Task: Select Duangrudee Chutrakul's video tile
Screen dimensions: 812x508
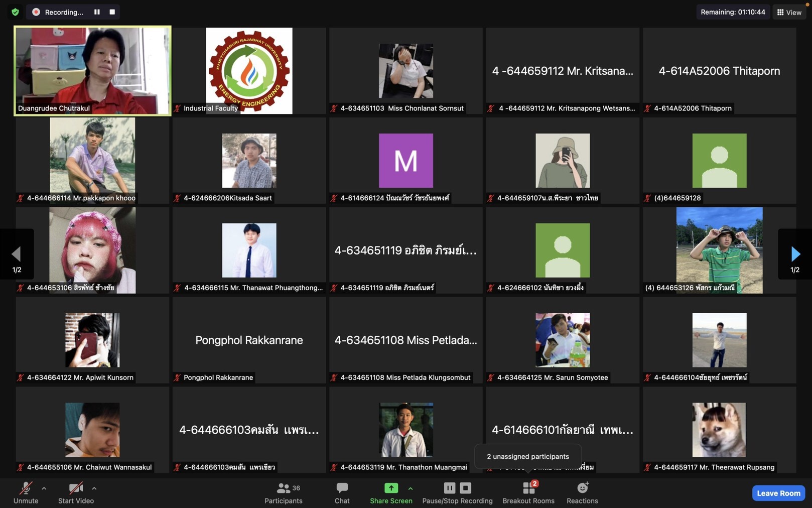Action: (x=92, y=70)
